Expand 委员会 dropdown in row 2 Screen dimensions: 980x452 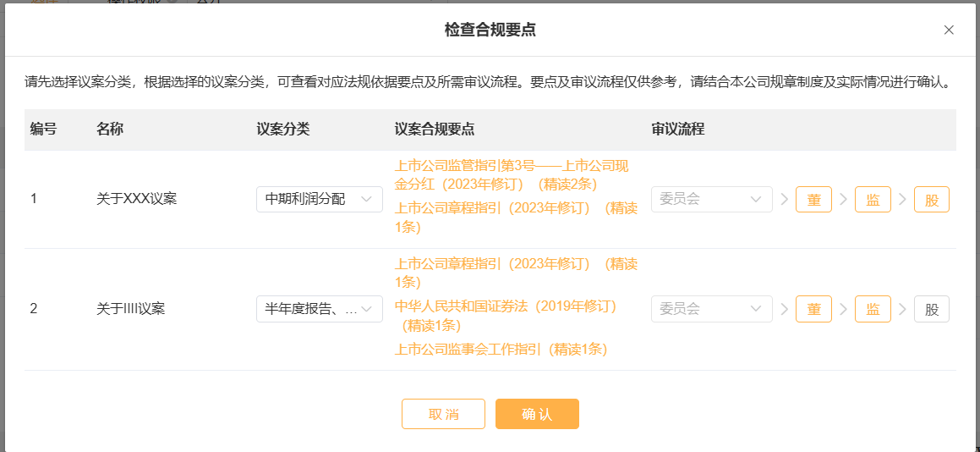click(712, 309)
